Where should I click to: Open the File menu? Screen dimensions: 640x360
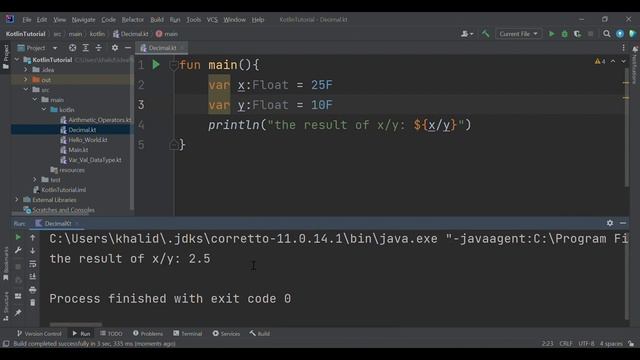coord(27,20)
